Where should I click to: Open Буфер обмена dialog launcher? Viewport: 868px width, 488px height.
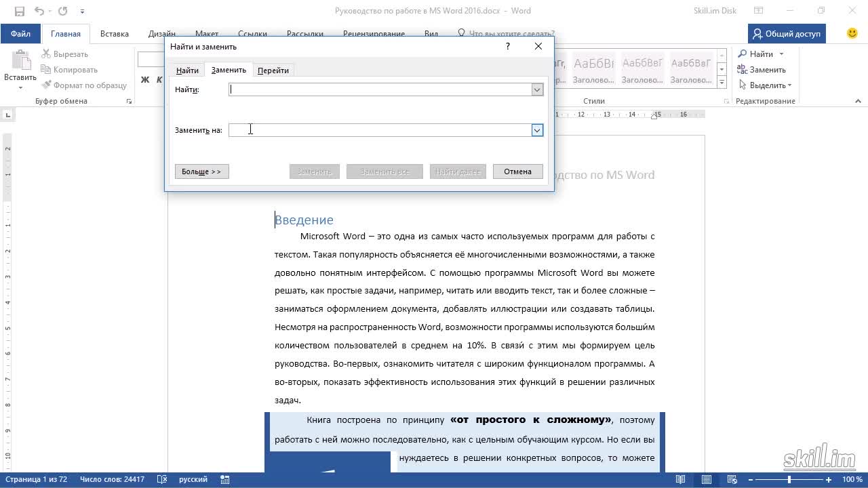click(x=129, y=101)
